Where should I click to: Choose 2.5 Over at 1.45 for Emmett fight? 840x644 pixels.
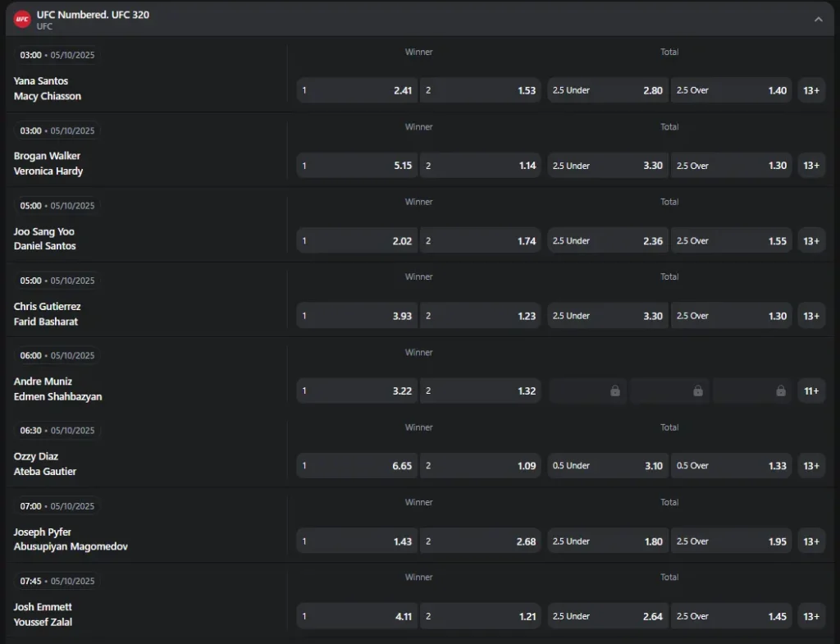coord(731,616)
